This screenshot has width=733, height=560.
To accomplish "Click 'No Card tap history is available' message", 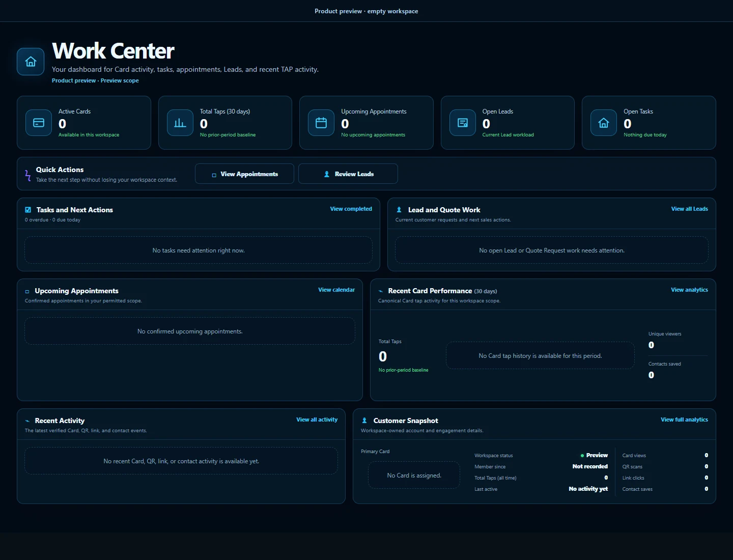I will pos(540,356).
